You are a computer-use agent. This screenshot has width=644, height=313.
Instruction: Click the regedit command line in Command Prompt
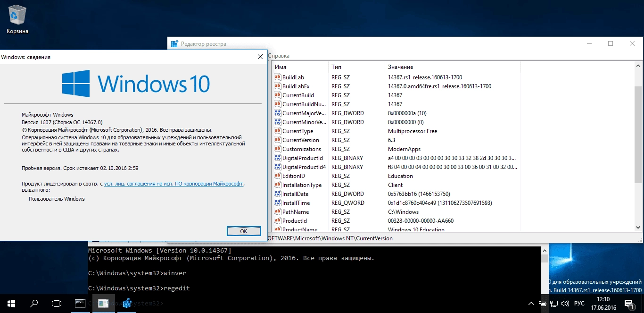coord(139,288)
